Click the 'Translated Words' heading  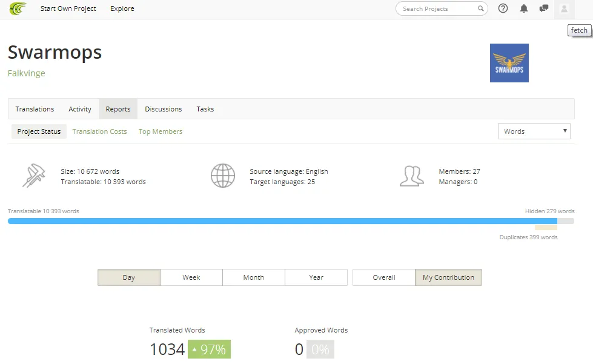[x=177, y=330]
